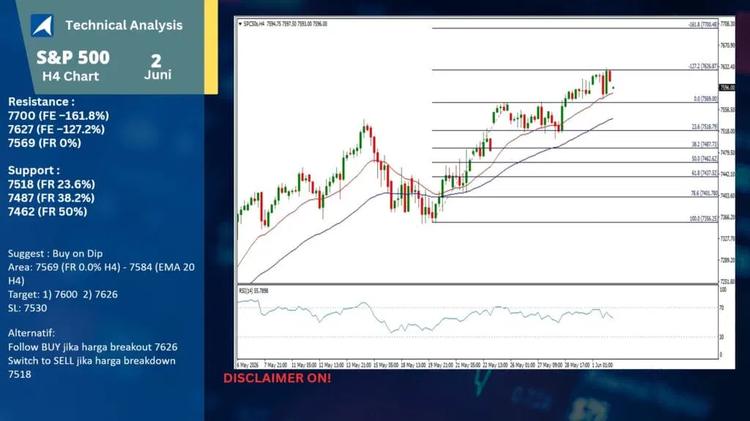Click the 100.0 Fibonacci level label on chart
The width and height of the screenshot is (750, 421).
tap(704, 219)
